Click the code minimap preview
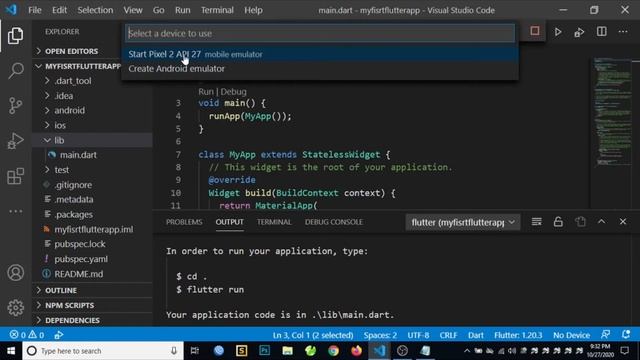The image size is (640, 360). pyautogui.click(x=611, y=112)
